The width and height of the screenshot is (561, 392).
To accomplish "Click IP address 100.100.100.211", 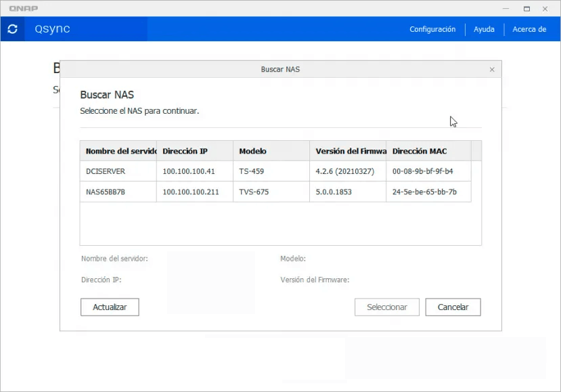I will click(191, 192).
